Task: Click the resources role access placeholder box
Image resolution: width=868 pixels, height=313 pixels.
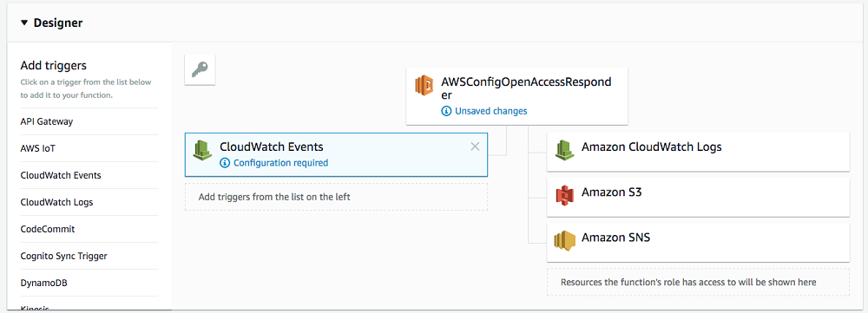Action: click(x=698, y=282)
